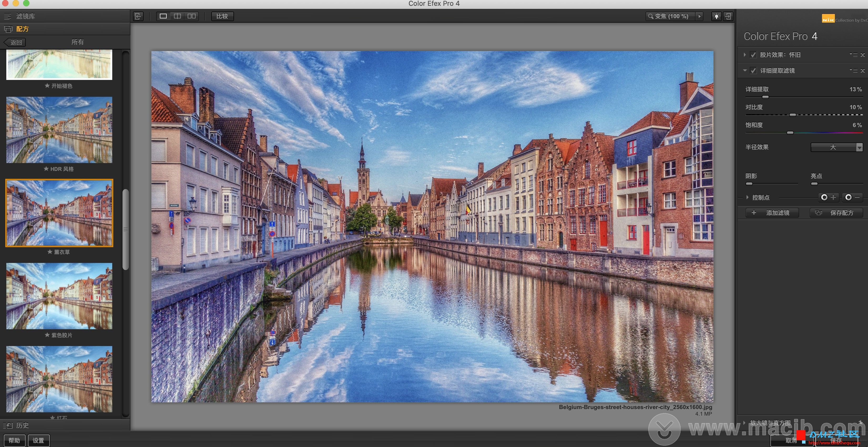The width and height of the screenshot is (868, 447).
Task: Expand the 控制点 control points section
Action: tap(747, 197)
